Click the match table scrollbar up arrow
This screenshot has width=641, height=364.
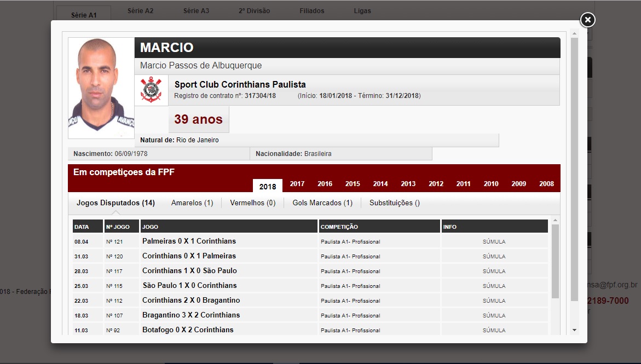coord(555,221)
